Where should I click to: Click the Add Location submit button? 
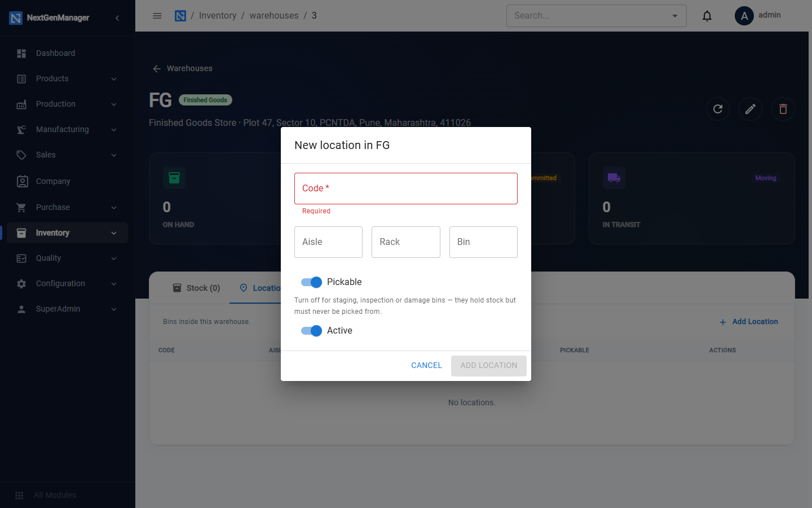(489, 366)
